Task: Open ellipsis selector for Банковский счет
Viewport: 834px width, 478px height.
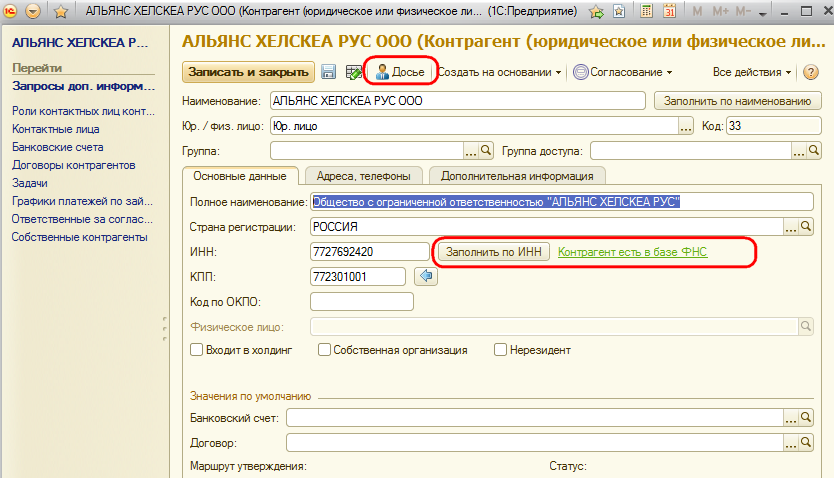Action: [x=791, y=418]
